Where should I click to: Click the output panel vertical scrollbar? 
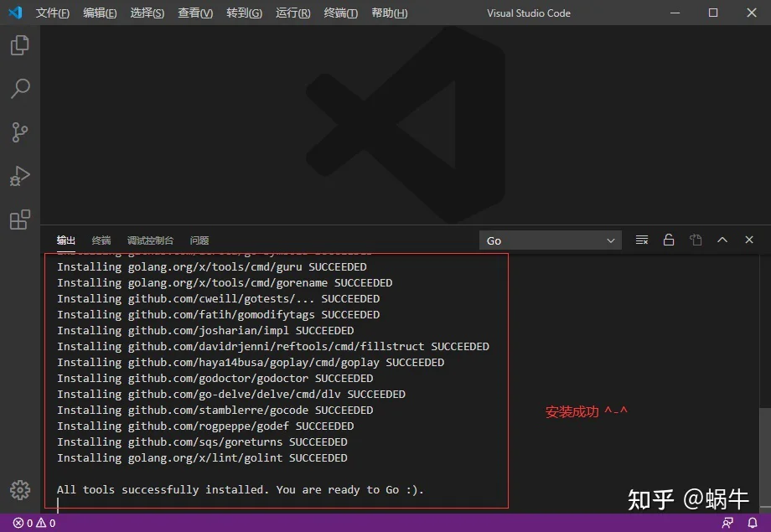pyautogui.click(x=764, y=457)
